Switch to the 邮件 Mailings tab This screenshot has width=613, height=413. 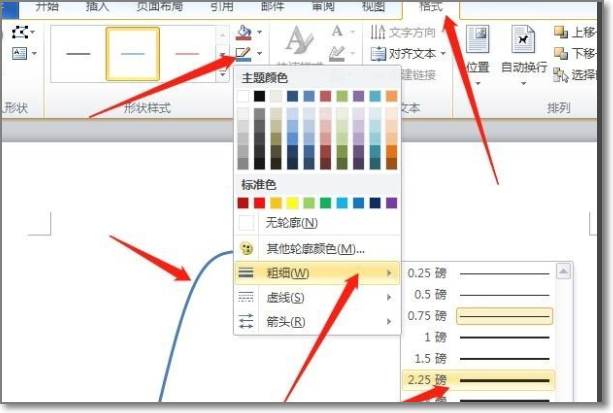(272, 6)
